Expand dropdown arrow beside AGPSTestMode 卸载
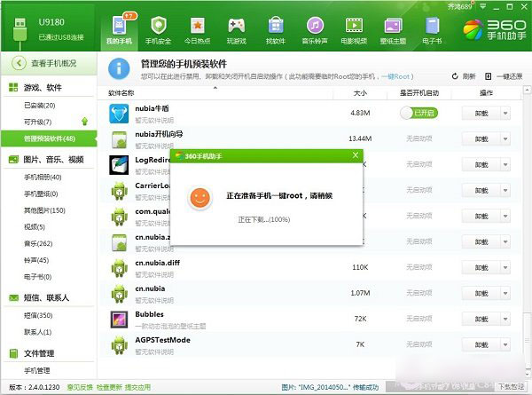 pyautogui.click(x=505, y=344)
